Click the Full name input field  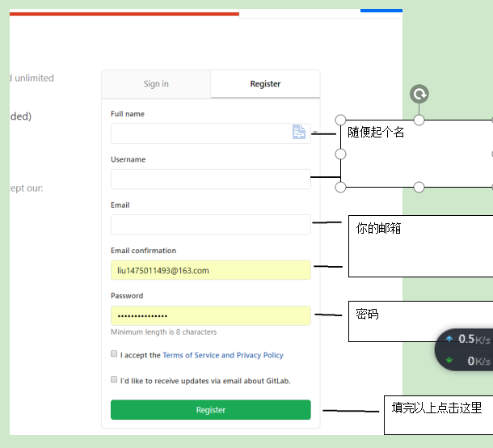pos(211,133)
